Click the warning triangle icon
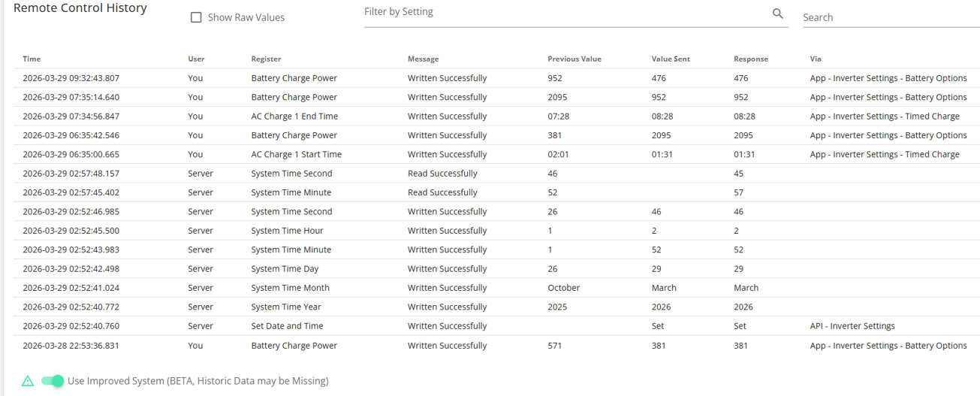Viewport: 980px width, 396px height. [x=28, y=381]
